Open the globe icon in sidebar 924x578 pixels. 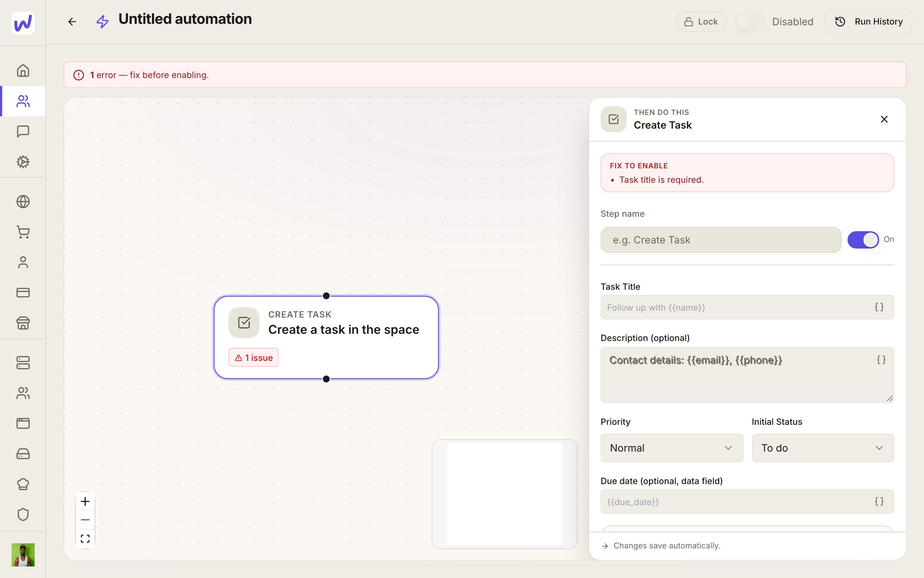[x=23, y=202]
